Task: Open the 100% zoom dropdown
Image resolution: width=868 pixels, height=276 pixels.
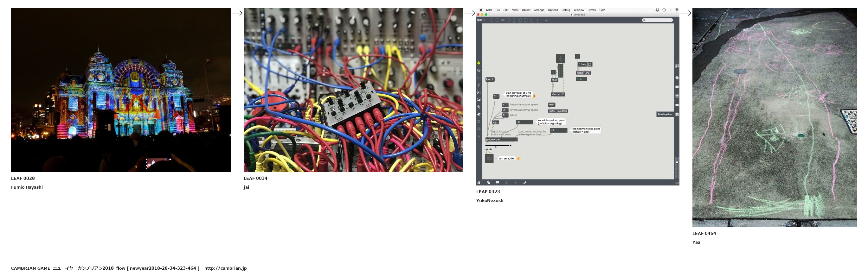Action: tap(481, 20)
